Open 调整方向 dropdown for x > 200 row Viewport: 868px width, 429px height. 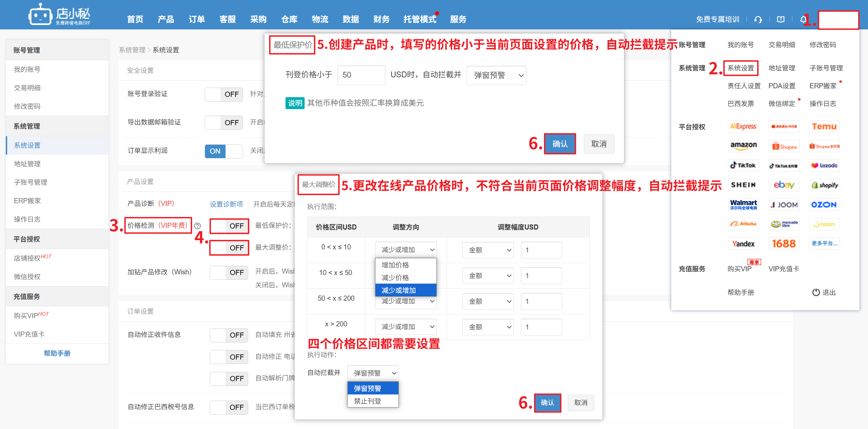click(406, 327)
